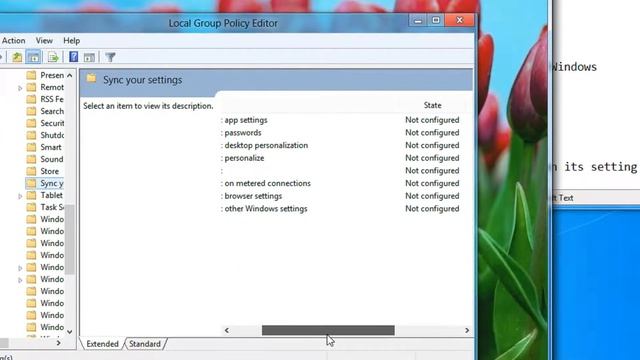This screenshot has height=360, width=640.
Task: Select the Tablet folder label in the tree
Action: pos(51,195)
